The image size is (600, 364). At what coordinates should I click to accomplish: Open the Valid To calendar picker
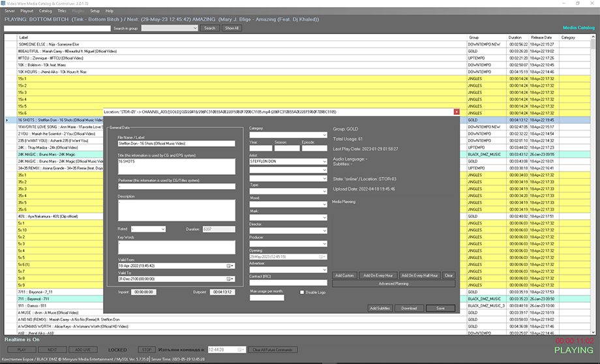pos(230,279)
